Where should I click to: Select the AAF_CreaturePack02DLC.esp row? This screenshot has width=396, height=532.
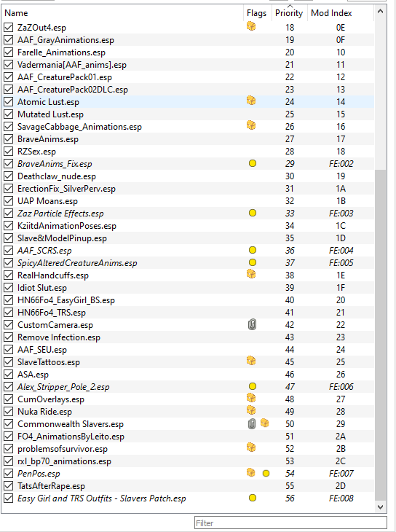tap(188, 90)
